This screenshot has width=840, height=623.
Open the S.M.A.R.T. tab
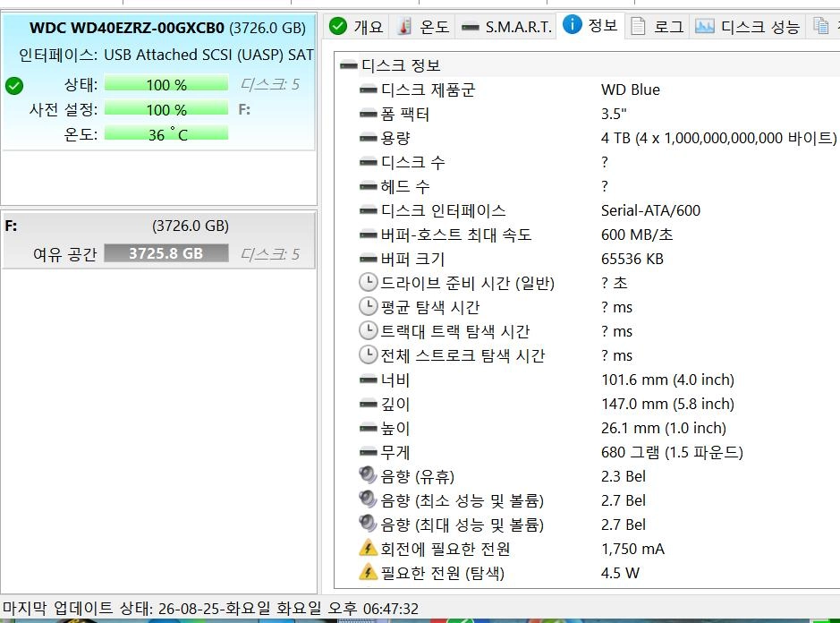(x=506, y=26)
